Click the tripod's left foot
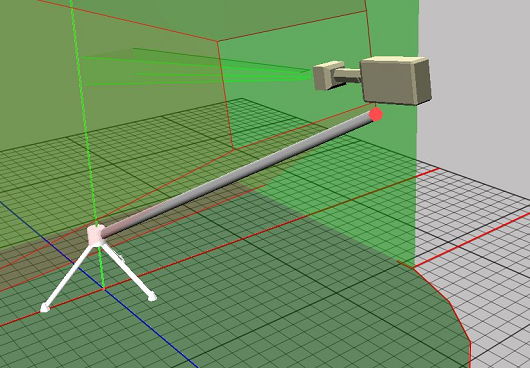The width and height of the screenshot is (530, 368). [45, 308]
